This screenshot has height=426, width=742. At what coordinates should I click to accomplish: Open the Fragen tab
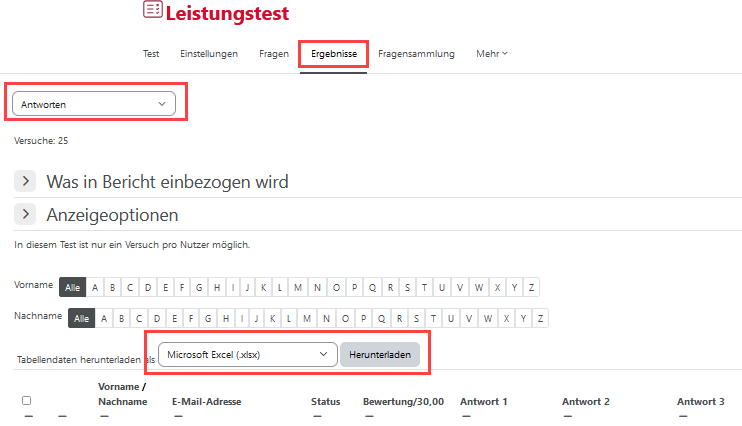pos(273,53)
